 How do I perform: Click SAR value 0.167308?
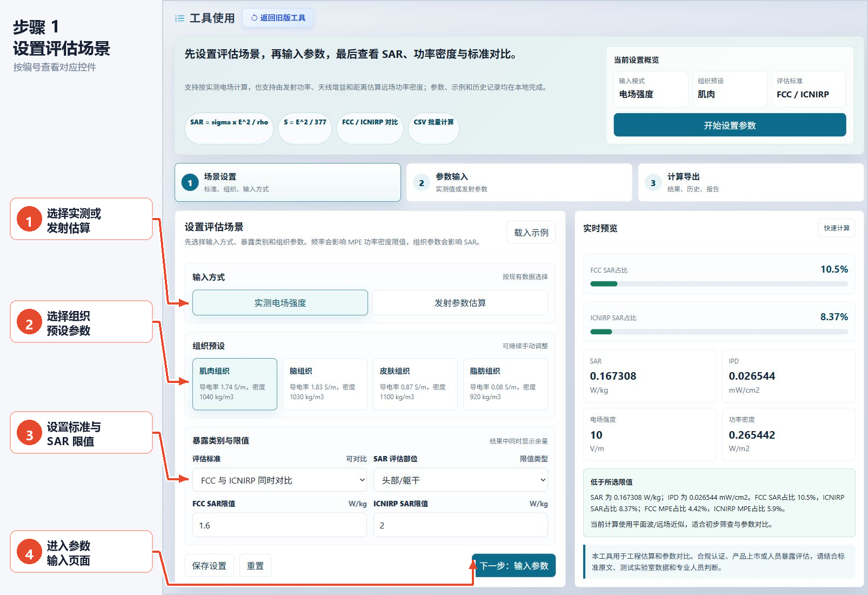coord(613,376)
